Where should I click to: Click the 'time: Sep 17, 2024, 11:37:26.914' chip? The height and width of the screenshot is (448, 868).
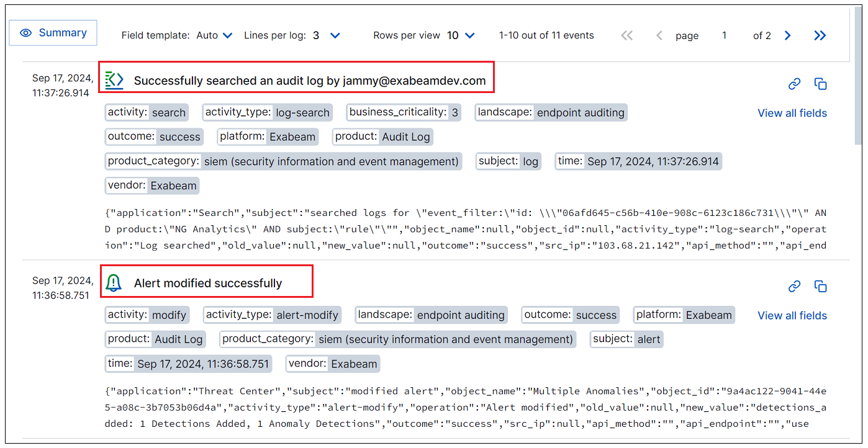638,161
